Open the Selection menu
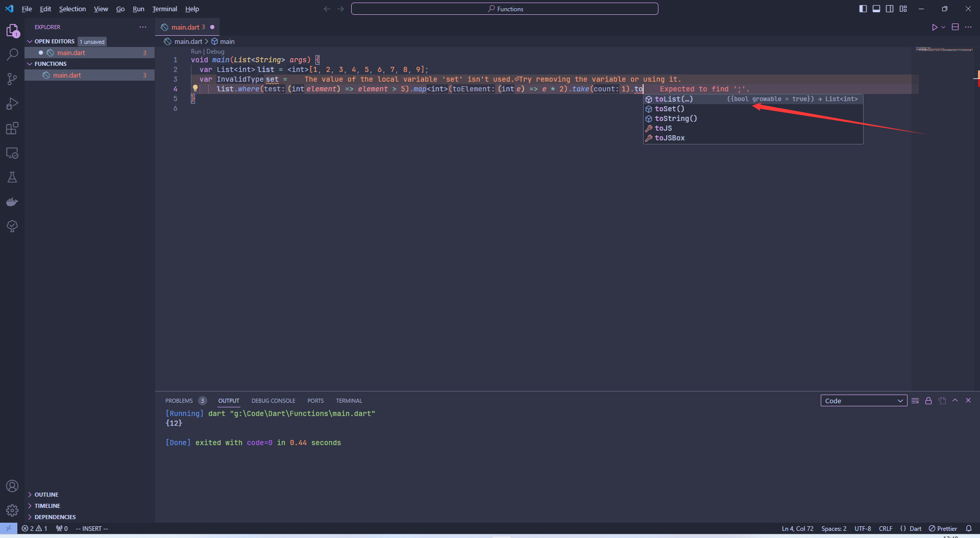This screenshot has height=538, width=980. [x=72, y=9]
